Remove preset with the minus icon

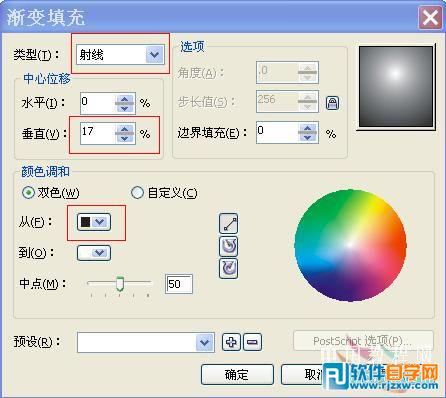(252, 342)
